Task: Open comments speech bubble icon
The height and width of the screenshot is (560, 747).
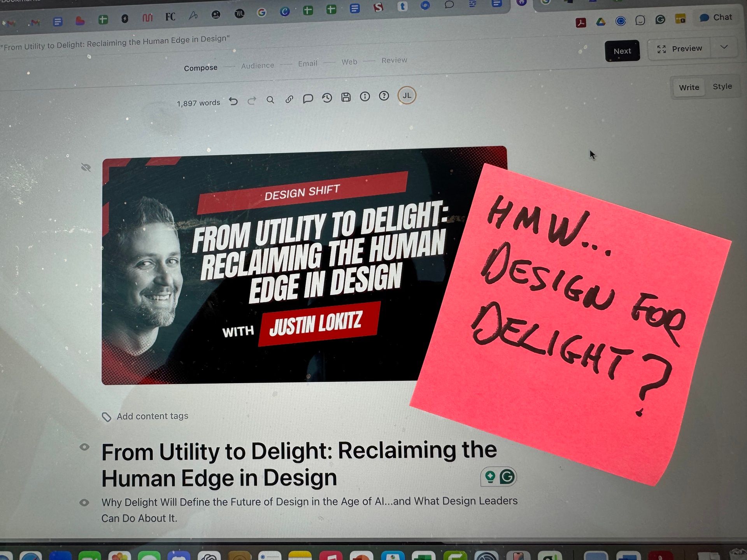Action: (x=308, y=98)
